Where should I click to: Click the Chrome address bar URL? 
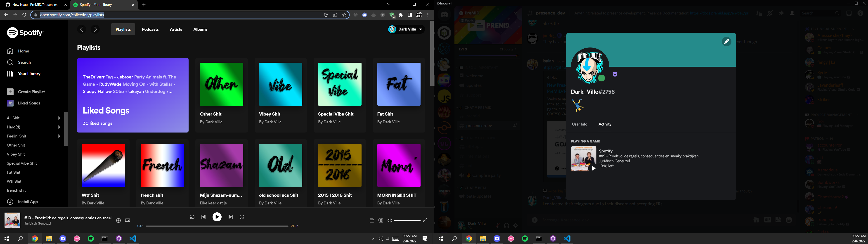pyautogui.click(x=72, y=15)
